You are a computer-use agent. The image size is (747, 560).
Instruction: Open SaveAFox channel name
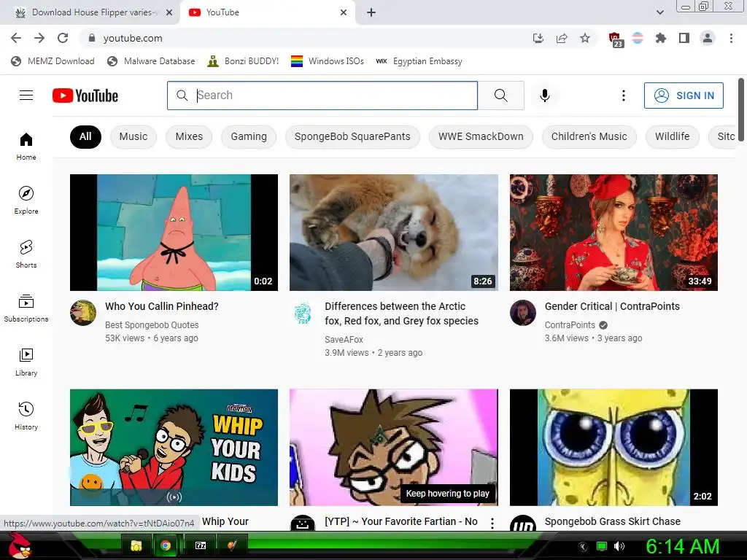tap(344, 340)
